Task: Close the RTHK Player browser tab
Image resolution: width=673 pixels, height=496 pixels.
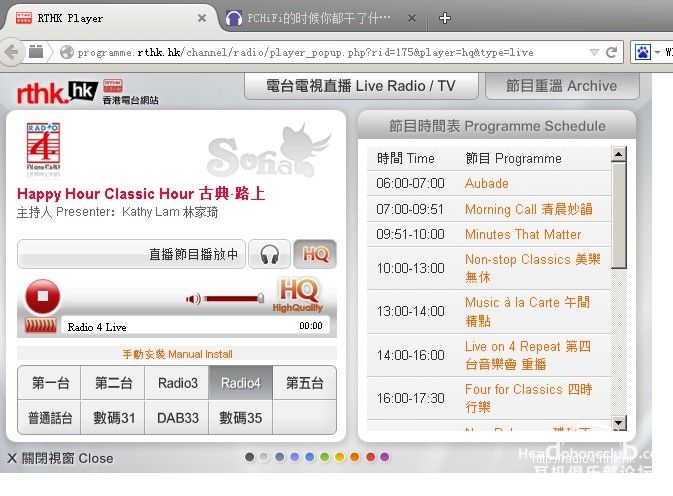Action: [202, 18]
